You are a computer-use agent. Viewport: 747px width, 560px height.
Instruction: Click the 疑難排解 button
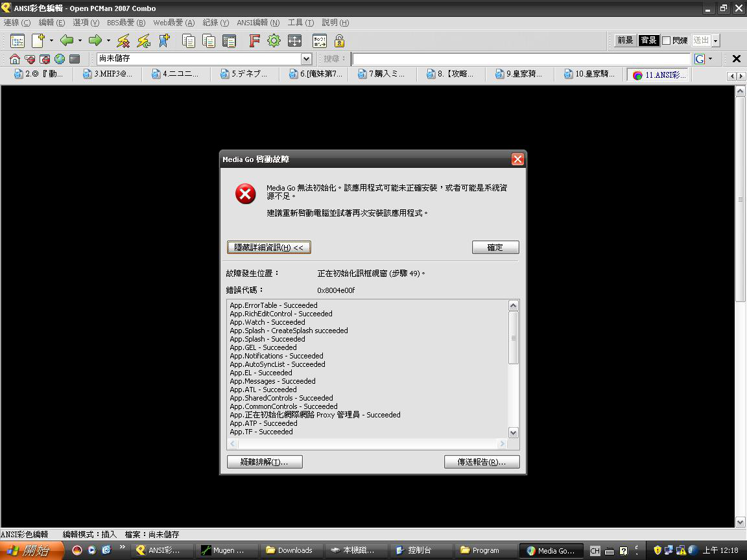[265, 462]
